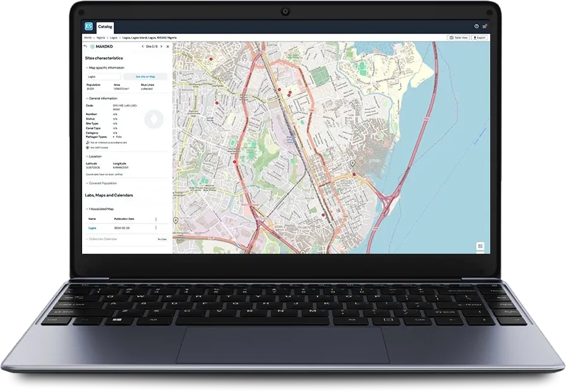Go to World in the breadcrumb
The width and height of the screenshot is (566, 392).
click(88, 37)
